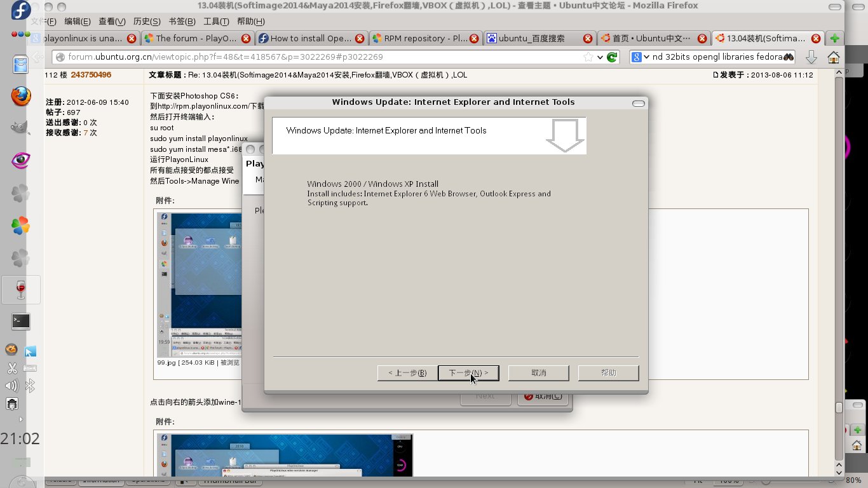Open the 99.jpg attachment thumbnail
The height and width of the screenshot is (488, 868).
(x=199, y=285)
